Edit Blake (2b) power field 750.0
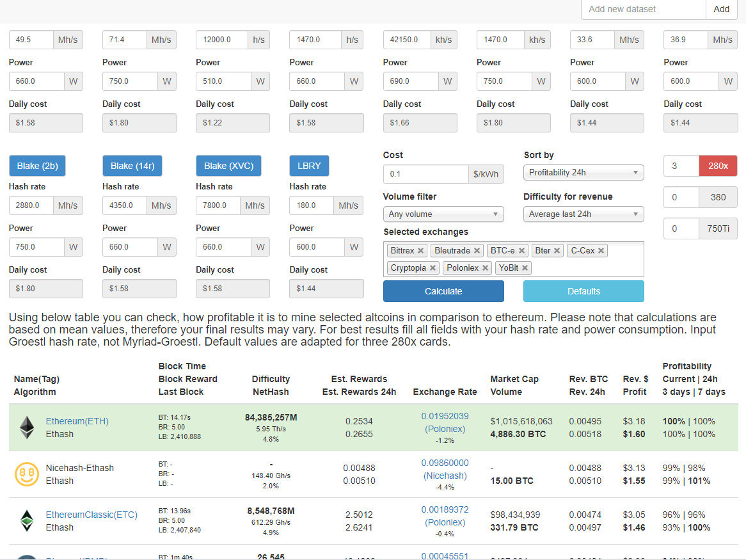This screenshot has width=746, height=560. point(36,247)
